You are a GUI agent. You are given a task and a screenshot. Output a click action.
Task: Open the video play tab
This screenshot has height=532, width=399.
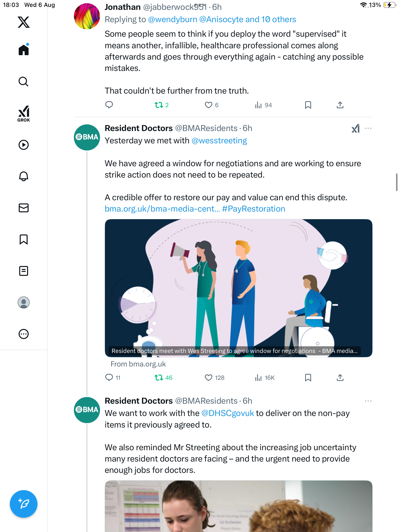tap(24, 145)
